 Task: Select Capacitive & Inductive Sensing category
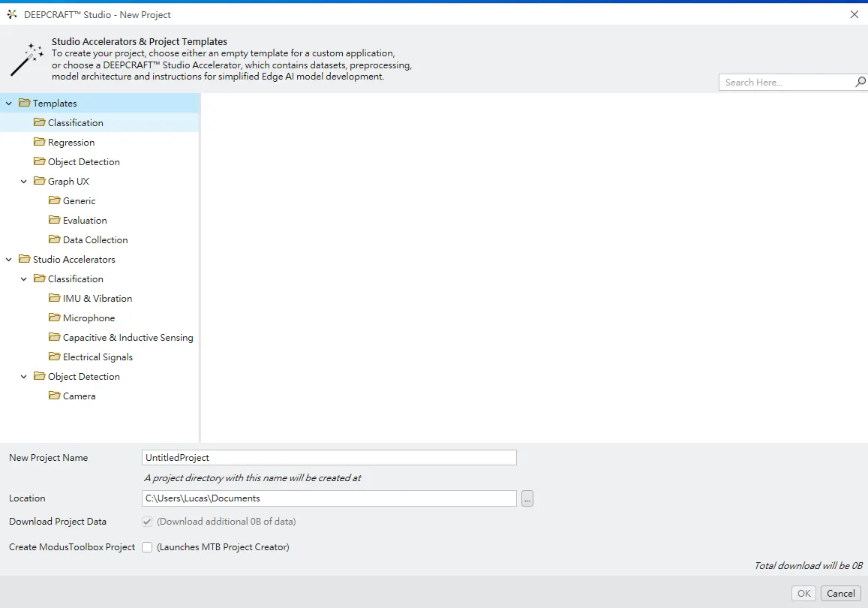[x=128, y=337]
